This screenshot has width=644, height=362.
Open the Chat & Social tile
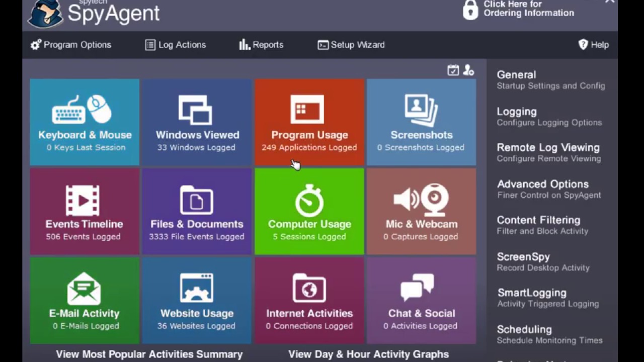[422, 301]
